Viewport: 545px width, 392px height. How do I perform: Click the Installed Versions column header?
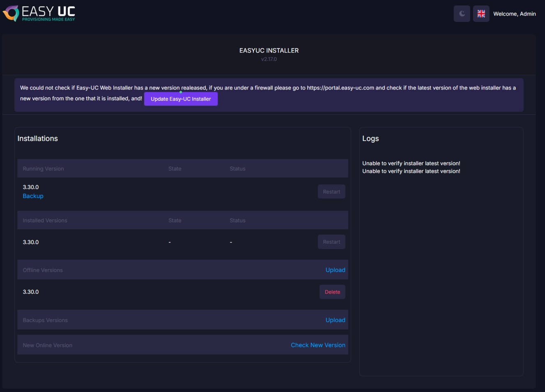pos(45,221)
